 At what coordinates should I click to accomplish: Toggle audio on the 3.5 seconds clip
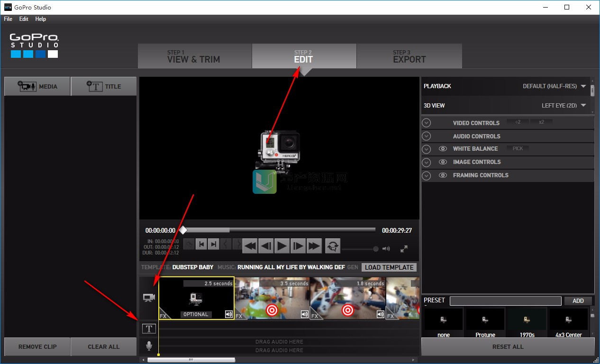click(305, 314)
